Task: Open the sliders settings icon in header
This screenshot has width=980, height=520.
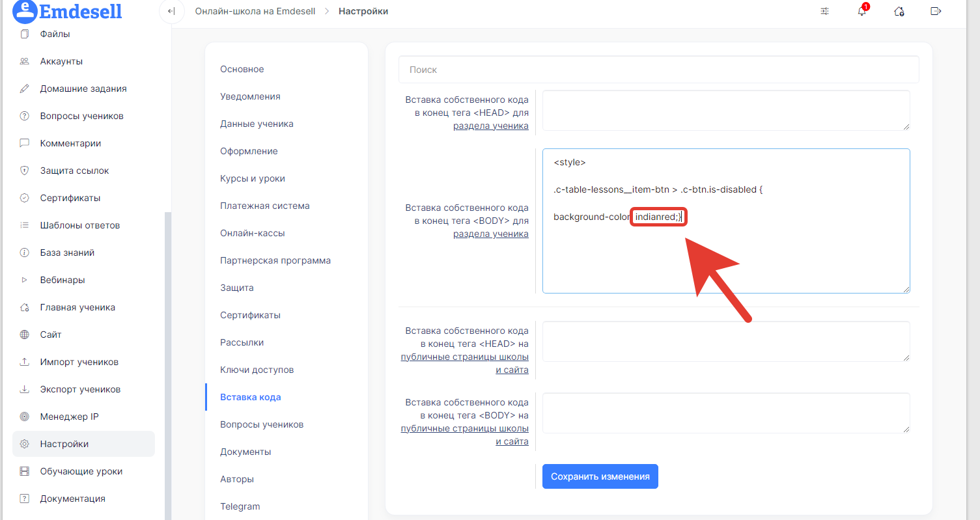Action: [825, 11]
